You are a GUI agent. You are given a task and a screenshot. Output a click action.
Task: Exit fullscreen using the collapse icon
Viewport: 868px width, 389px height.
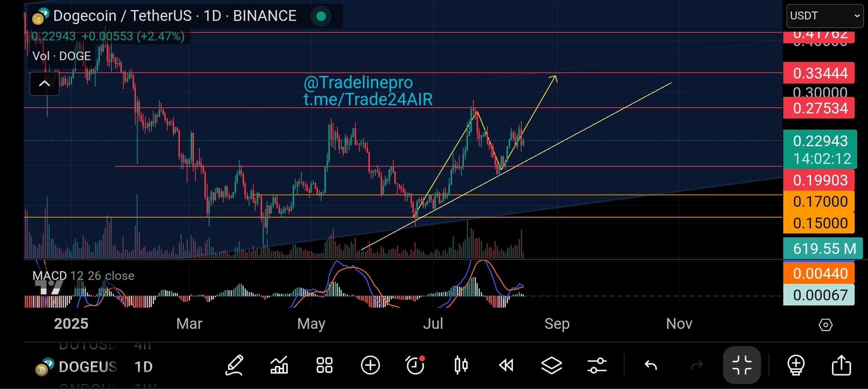pos(742,365)
